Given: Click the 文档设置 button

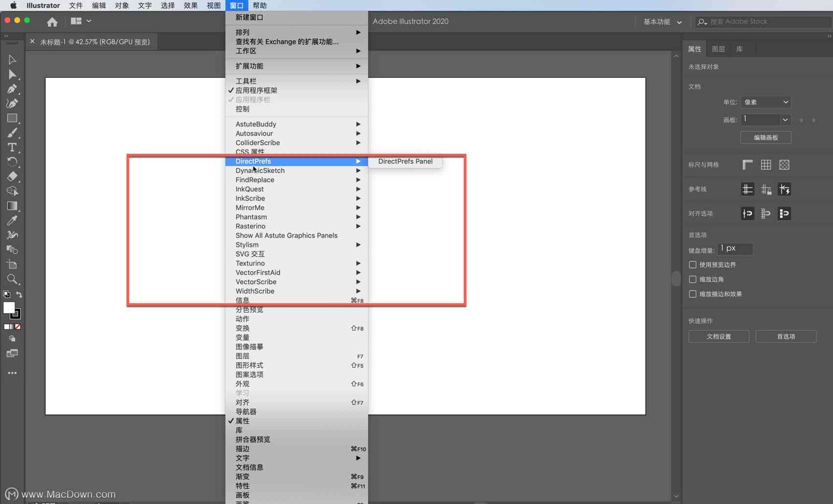Looking at the screenshot, I should (x=719, y=336).
